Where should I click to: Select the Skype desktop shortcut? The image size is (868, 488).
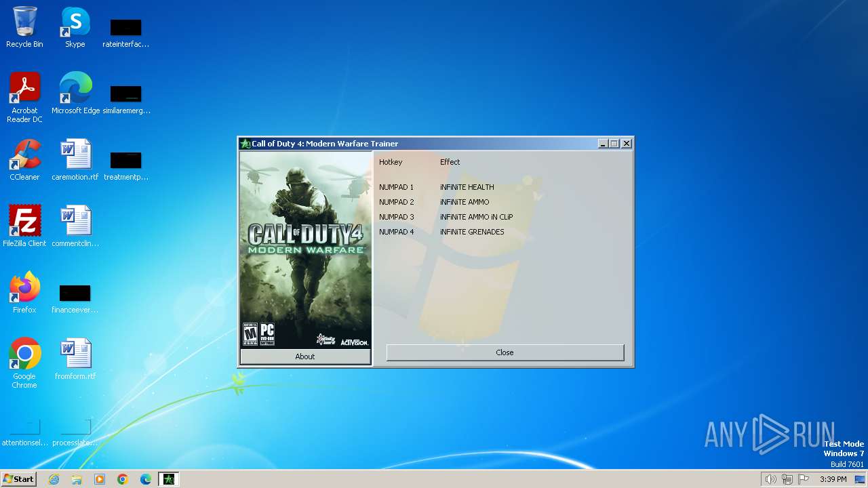(x=75, y=27)
